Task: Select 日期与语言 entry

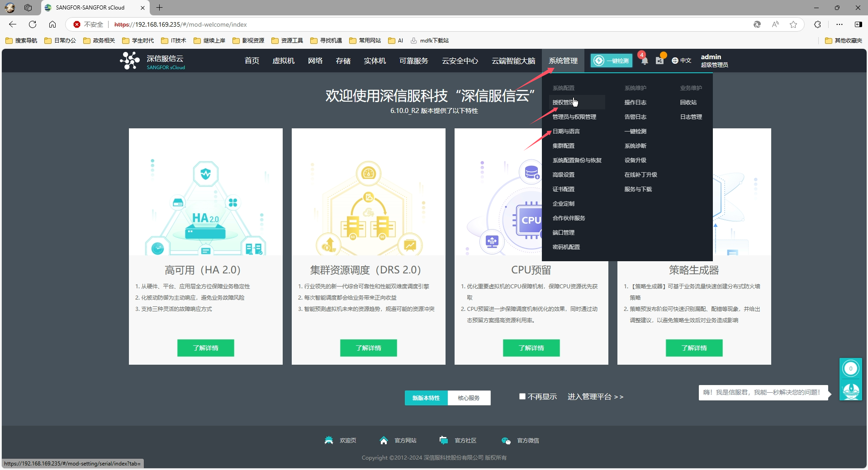Action: [566, 131]
